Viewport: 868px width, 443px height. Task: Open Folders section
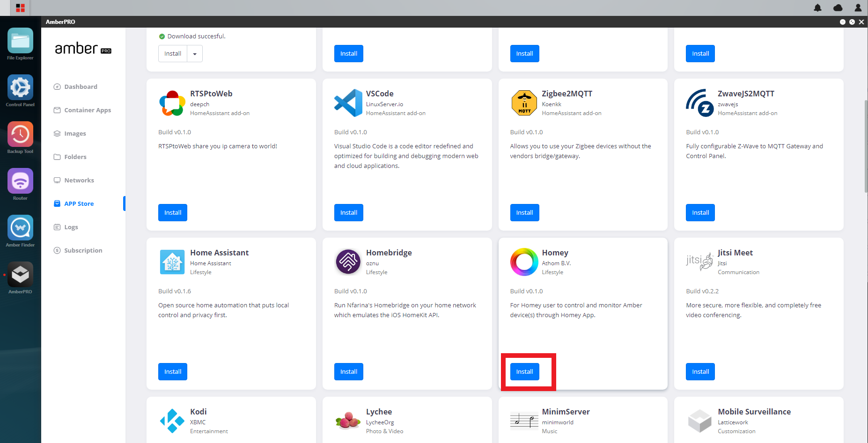point(75,157)
